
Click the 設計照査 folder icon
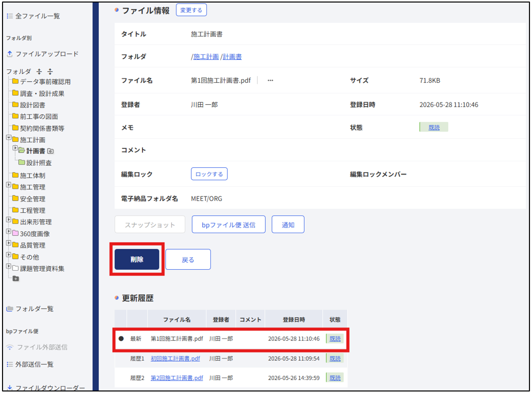point(21,162)
